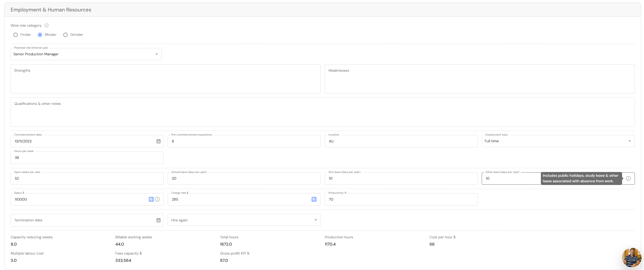The width and height of the screenshot is (644, 270).
Task: Click info icon beside Wize role category
Action: pyautogui.click(x=47, y=26)
